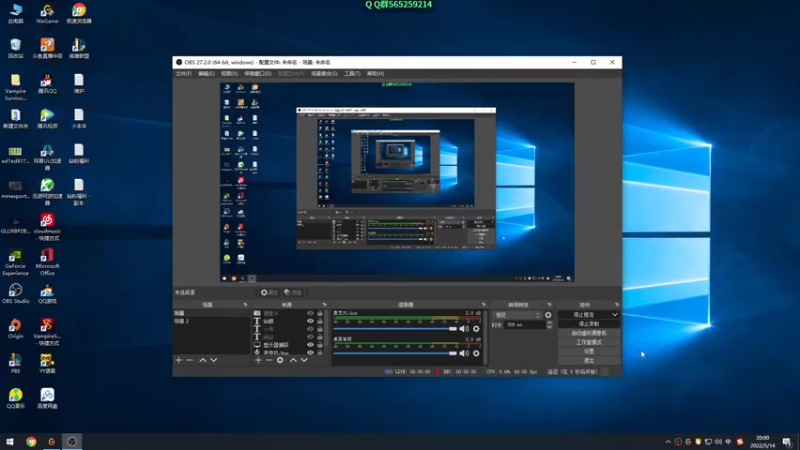Screen dimensions: 800x450
Task: Open source properties gear in Sources toolbar
Action: [x=280, y=360]
